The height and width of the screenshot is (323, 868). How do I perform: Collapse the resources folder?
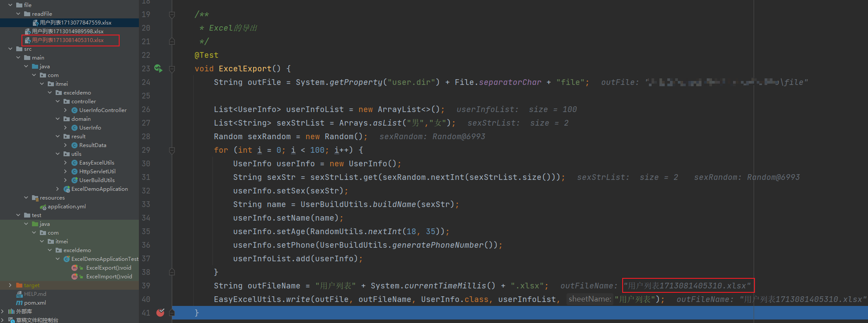coord(26,198)
